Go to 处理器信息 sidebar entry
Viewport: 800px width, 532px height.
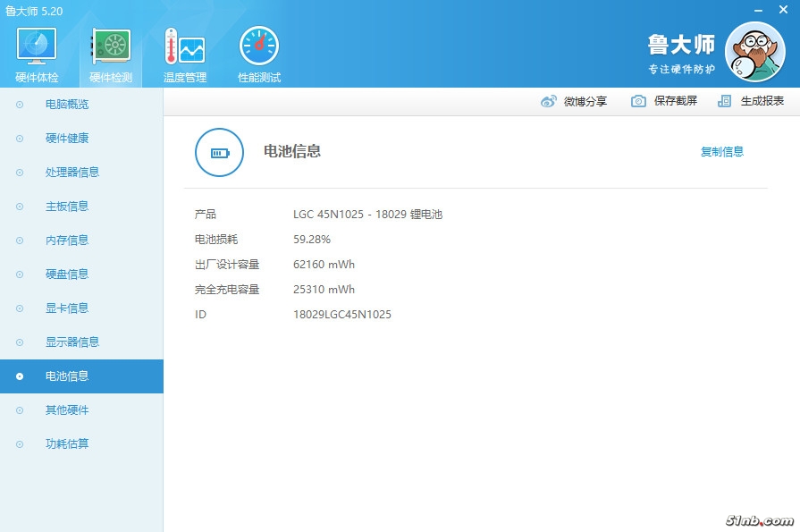pos(72,173)
